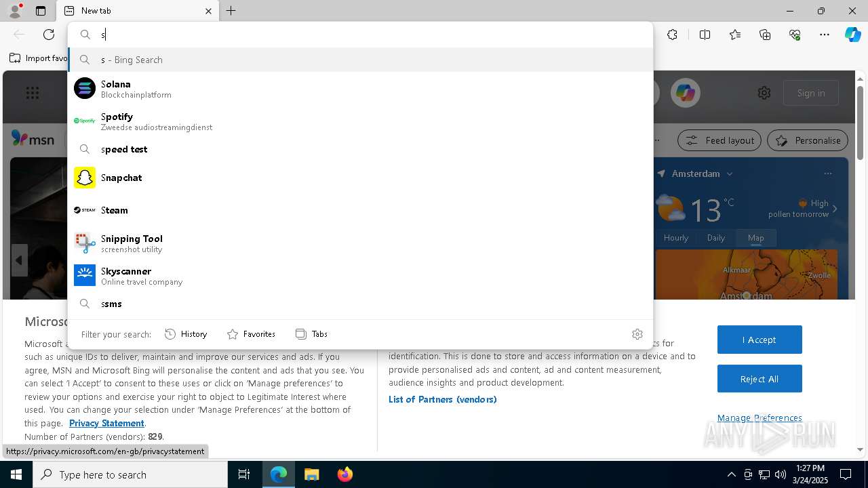Screen dimensions: 868x488
Task: Open the weather map thumbnail
Action: tap(746, 274)
